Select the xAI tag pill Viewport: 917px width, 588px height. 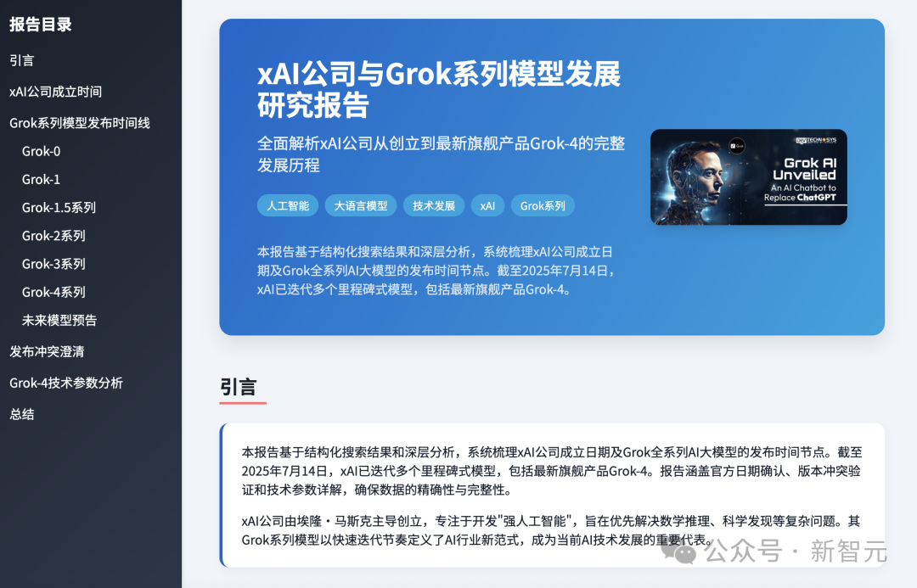(x=487, y=205)
